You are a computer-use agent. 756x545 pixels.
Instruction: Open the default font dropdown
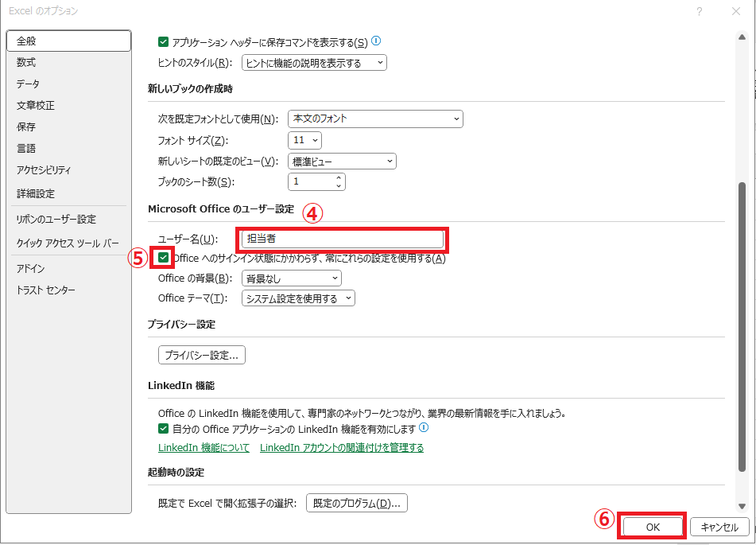click(x=375, y=119)
